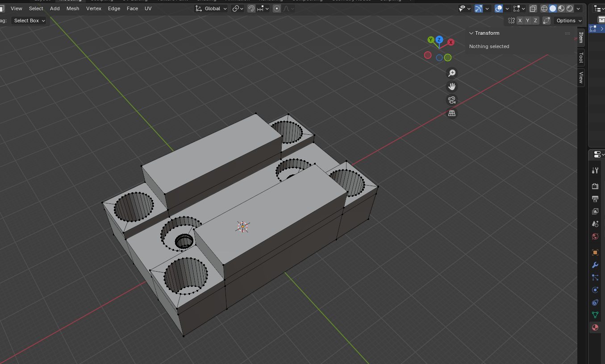Select wireframe viewport shading
Viewport: 605px width, 364px height.
tap(544, 8)
